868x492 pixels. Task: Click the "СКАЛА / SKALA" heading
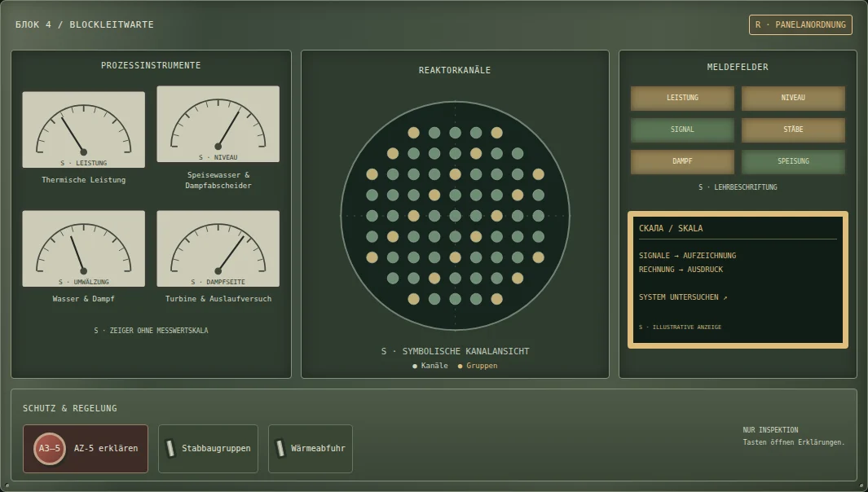click(x=671, y=228)
